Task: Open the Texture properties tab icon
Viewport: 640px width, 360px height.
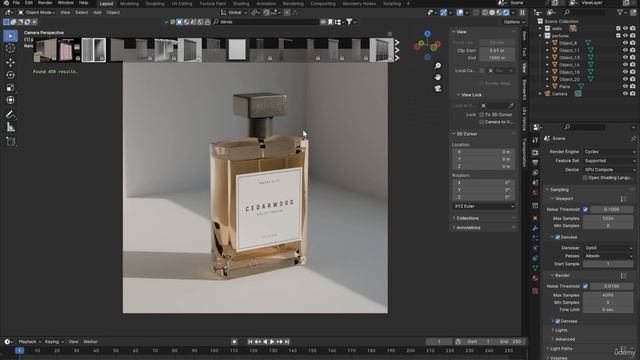Action: (x=535, y=291)
